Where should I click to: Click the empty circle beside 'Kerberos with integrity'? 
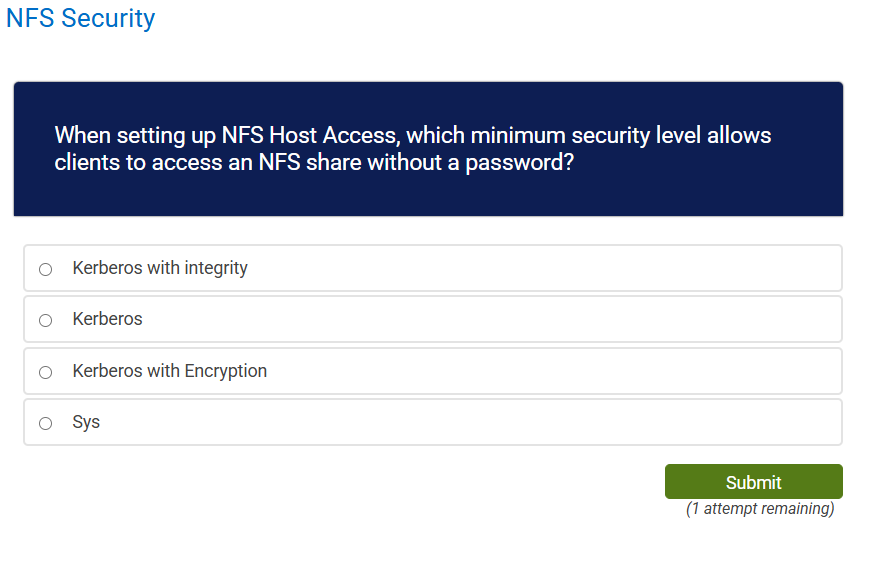(45, 268)
